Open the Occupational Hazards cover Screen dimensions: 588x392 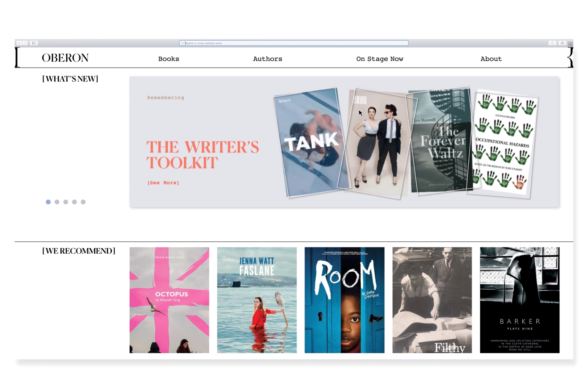503,143
